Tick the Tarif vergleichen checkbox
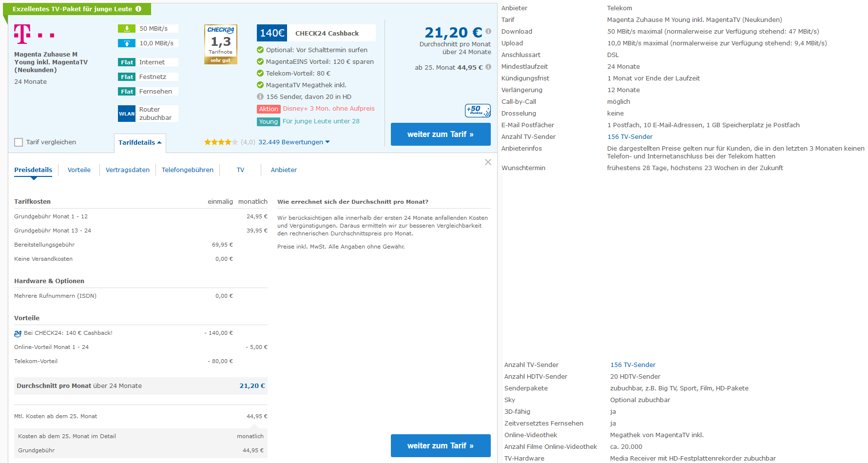 click(19, 142)
